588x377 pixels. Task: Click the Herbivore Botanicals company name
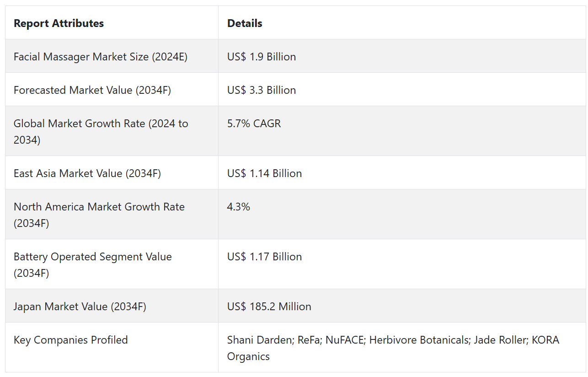click(418, 340)
